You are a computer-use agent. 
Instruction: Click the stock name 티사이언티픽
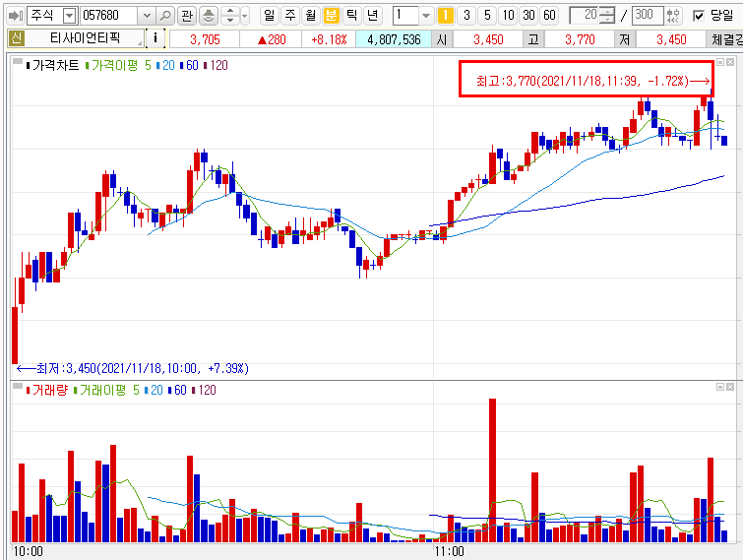coord(85,38)
